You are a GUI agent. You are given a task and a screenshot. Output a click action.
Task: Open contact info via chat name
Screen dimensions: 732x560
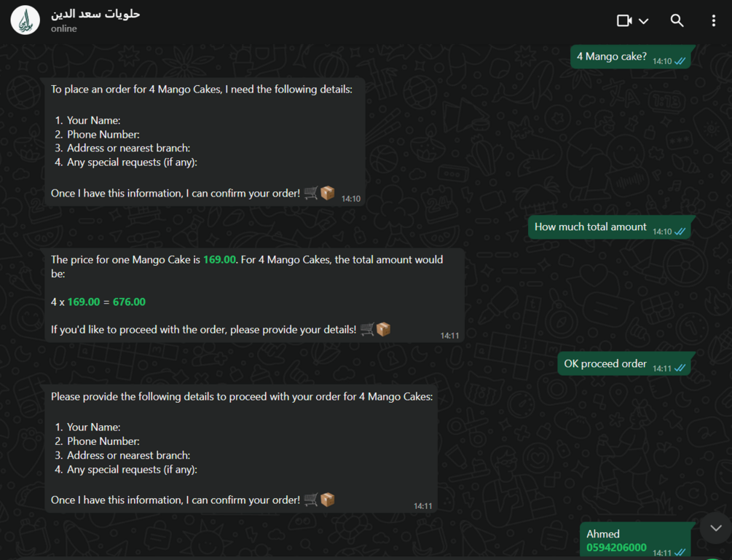point(95,14)
